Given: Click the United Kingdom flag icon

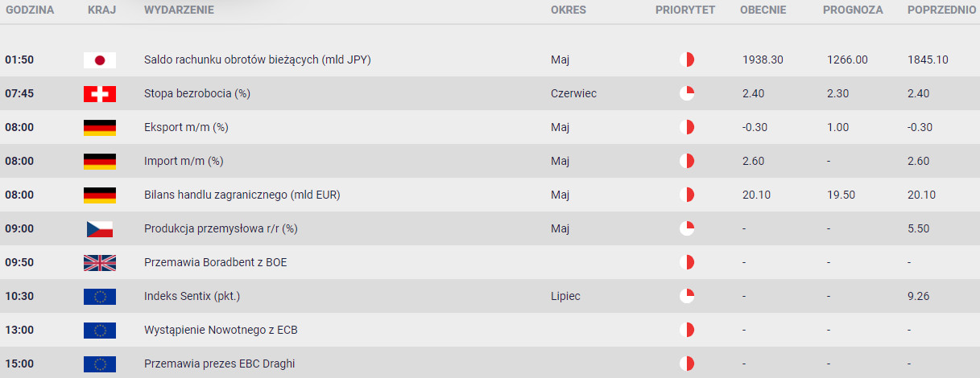Looking at the screenshot, I should click(x=100, y=262).
